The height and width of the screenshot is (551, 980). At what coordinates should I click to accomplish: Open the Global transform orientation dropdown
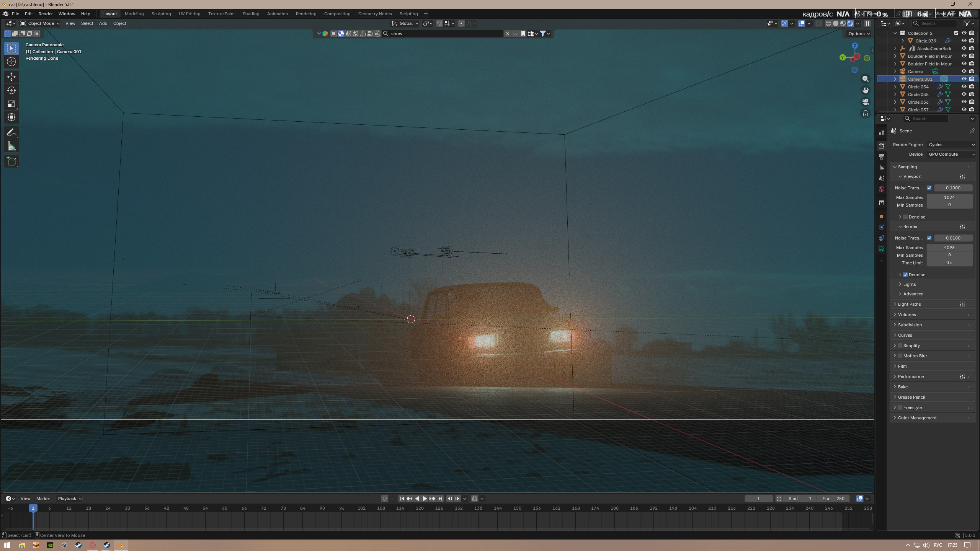click(x=405, y=23)
